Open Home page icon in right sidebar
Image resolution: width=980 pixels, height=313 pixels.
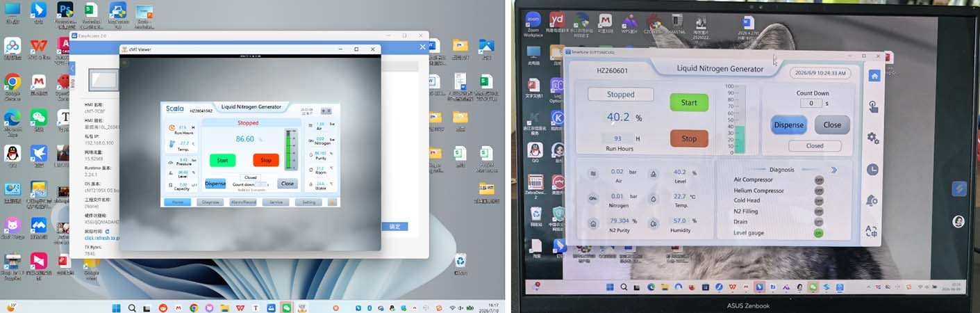click(874, 75)
